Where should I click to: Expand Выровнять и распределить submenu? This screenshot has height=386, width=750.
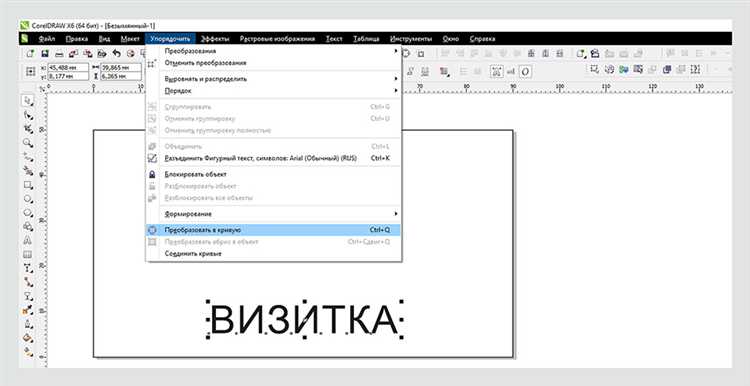(x=273, y=79)
